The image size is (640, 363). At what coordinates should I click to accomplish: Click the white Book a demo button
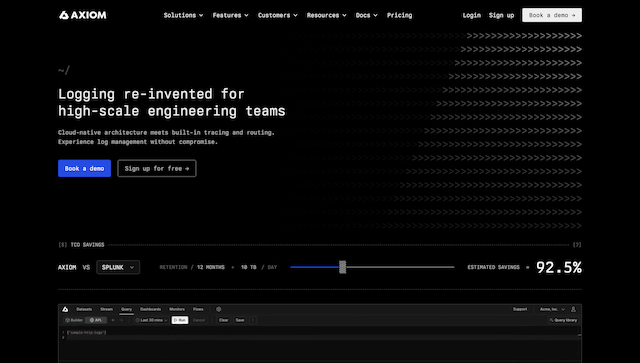coord(552,15)
